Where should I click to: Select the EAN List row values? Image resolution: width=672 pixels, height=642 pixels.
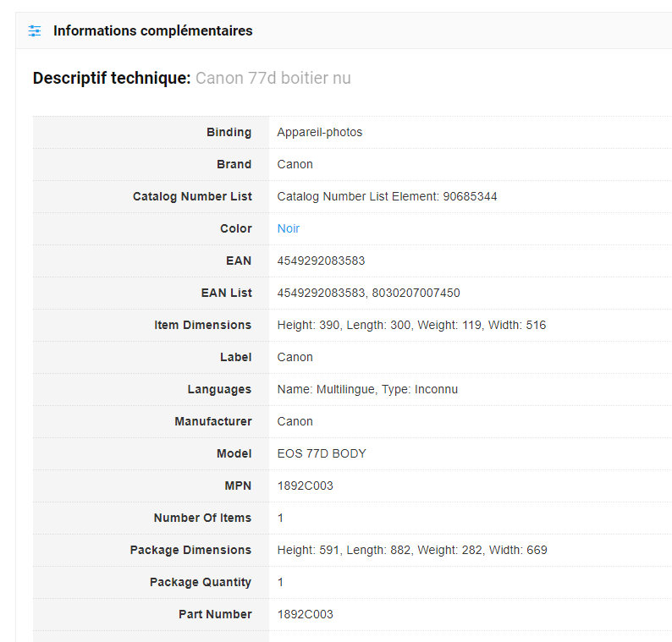tap(368, 293)
